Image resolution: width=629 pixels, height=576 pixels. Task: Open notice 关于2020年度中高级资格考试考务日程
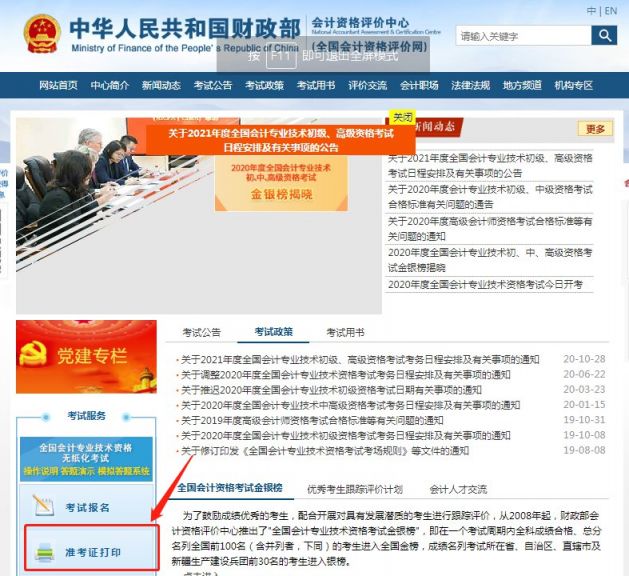click(x=350, y=405)
